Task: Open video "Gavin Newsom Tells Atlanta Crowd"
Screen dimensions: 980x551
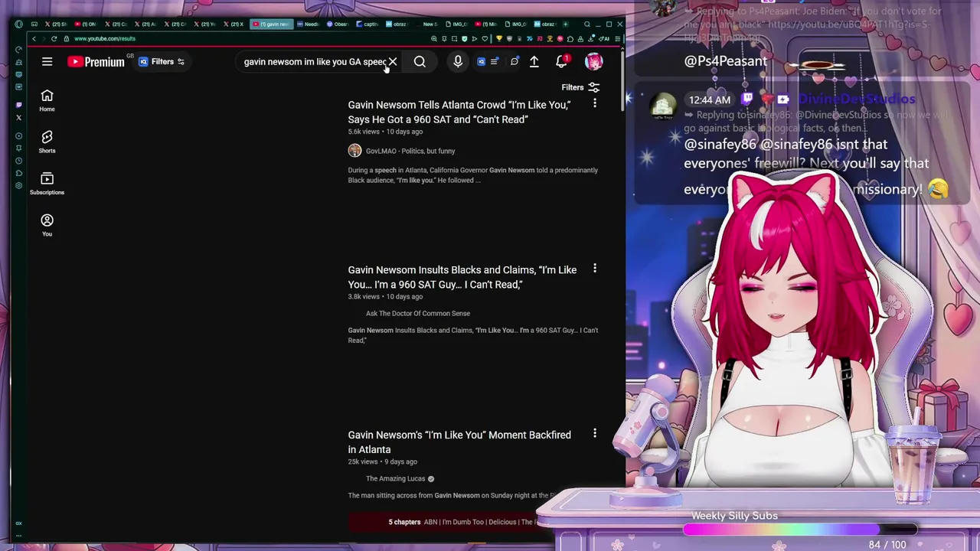Action: point(459,112)
